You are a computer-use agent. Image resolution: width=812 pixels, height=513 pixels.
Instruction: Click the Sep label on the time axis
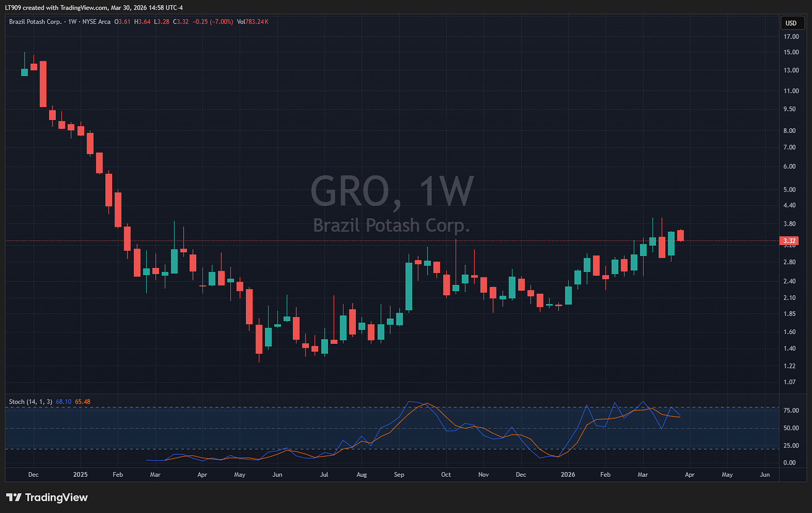coord(399,475)
